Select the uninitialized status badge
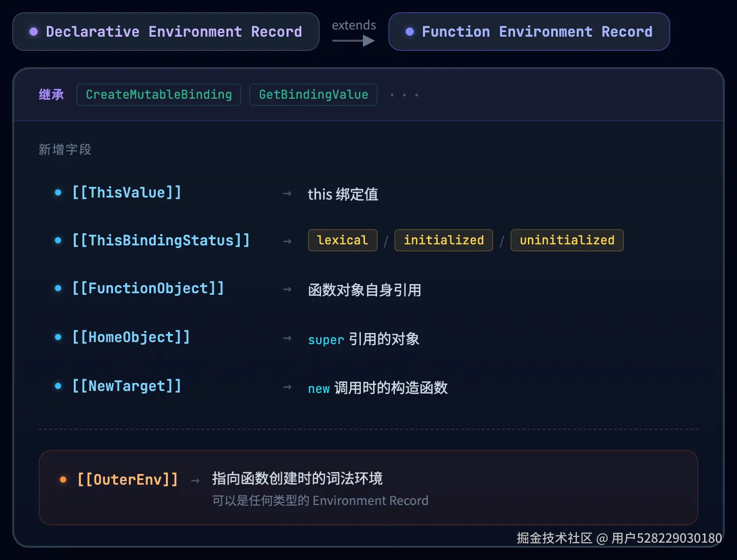Screen dimensions: 737x560 coord(567,240)
